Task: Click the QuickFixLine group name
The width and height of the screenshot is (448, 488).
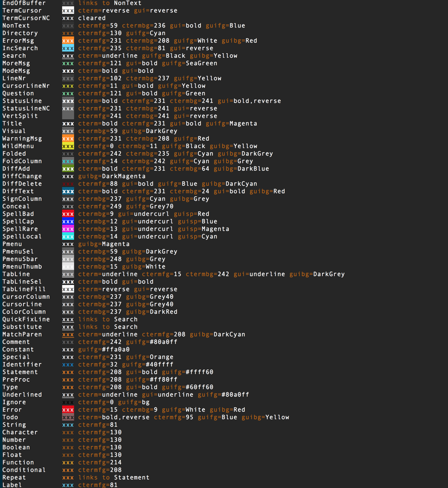Action: pos(26,319)
